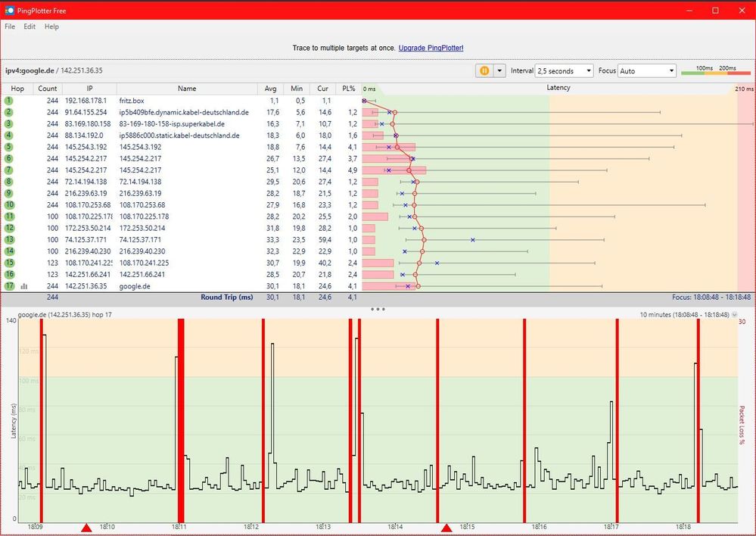The width and height of the screenshot is (756, 536).
Task: Click the Latency graph column header
Action: tap(558, 88)
